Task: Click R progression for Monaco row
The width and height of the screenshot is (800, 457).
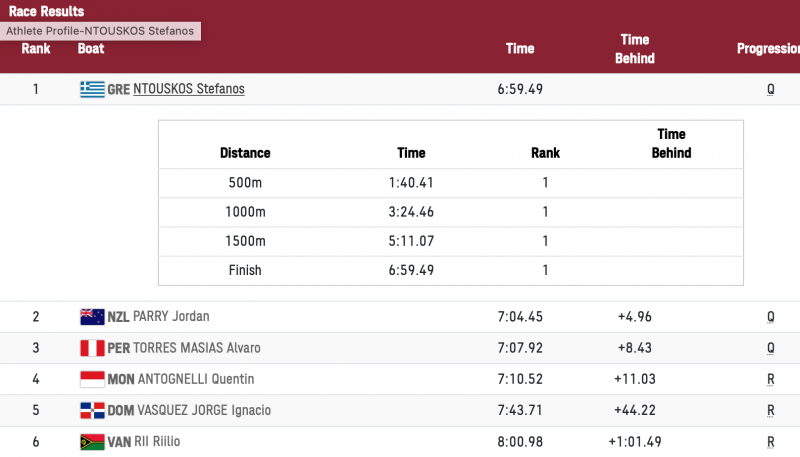Action: [771, 379]
